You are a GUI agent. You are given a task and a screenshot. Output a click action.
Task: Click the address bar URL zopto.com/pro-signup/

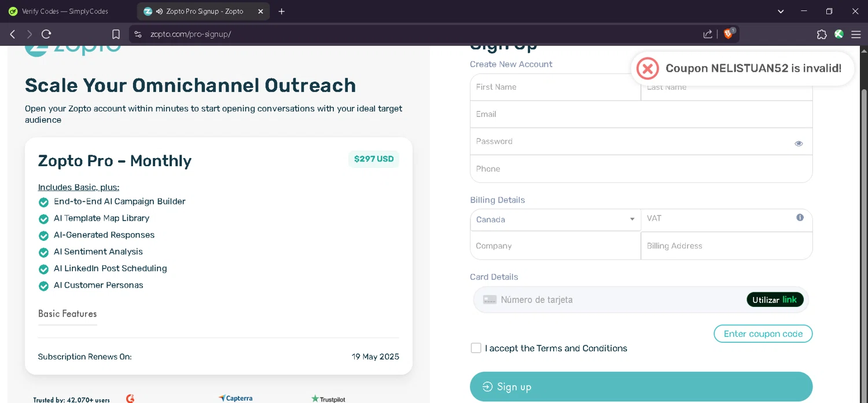pyautogui.click(x=191, y=34)
